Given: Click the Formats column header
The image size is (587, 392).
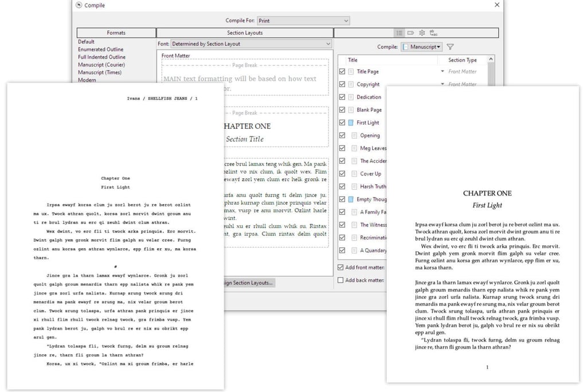Looking at the screenshot, I should point(116,33).
